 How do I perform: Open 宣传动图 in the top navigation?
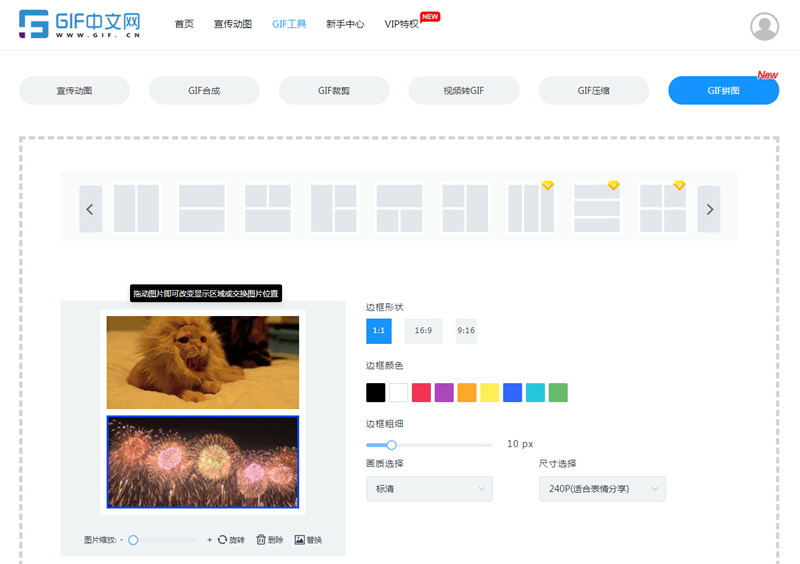(x=233, y=24)
